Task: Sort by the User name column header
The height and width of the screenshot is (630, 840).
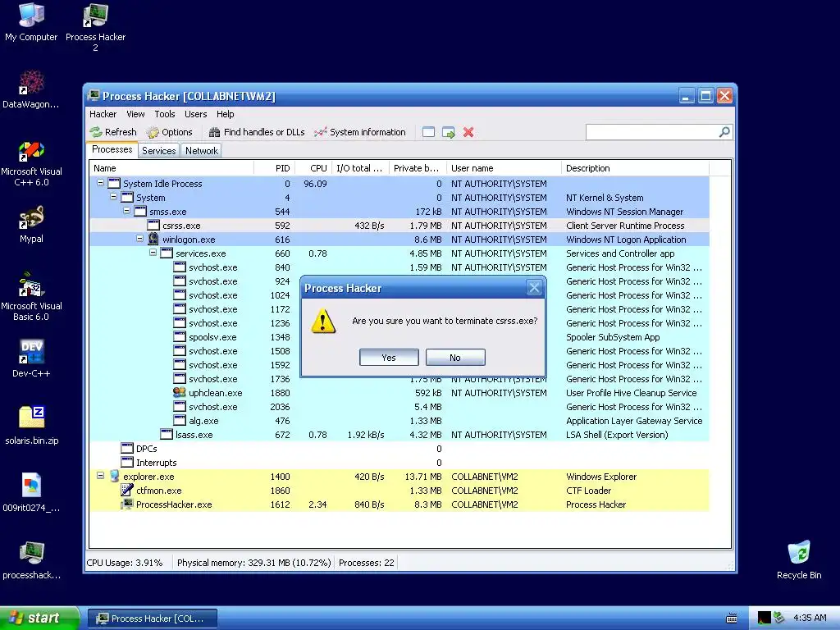Action: click(x=504, y=168)
